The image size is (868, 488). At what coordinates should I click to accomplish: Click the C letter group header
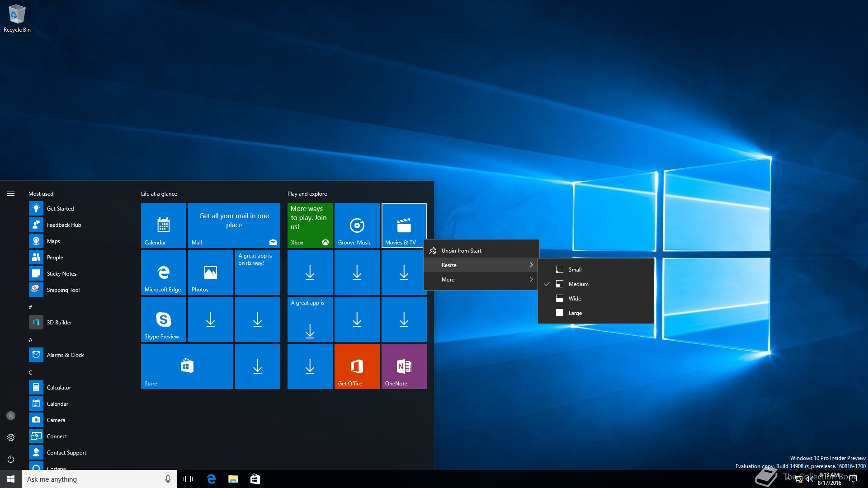coord(30,372)
